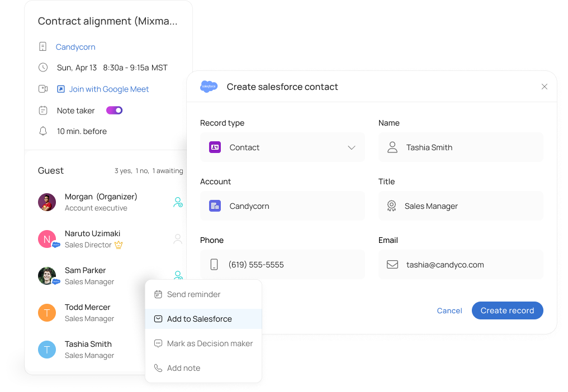The image size is (568, 392).
Task: Select the clock icon beside the meeting time
Action: tap(43, 68)
